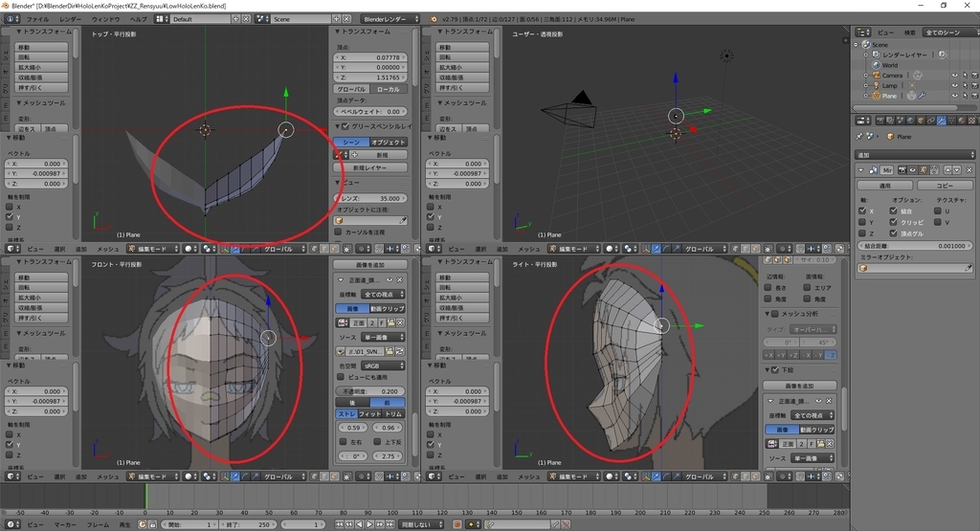Image resolution: width=980 pixels, height=531 pixels.
Task: Toggle front background image visibility eye
Action: pos(390,280)
